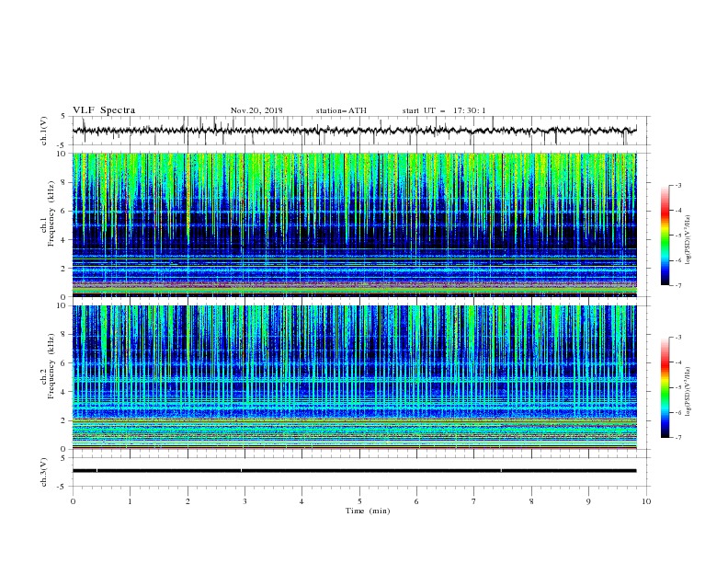Select the "start UT = 17:30:1" text
Image resolution: width=728 pixels, height=563 pixels.
[444, 110]
